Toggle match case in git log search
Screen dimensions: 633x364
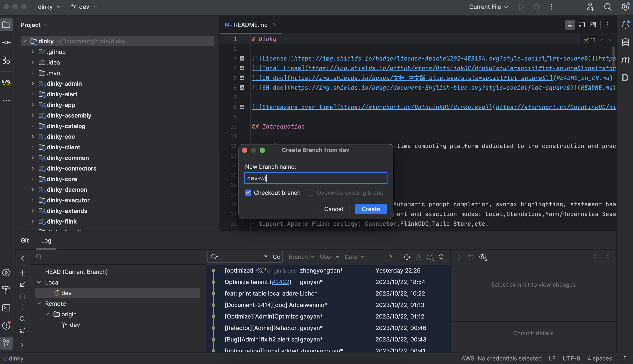click(276, 257)
